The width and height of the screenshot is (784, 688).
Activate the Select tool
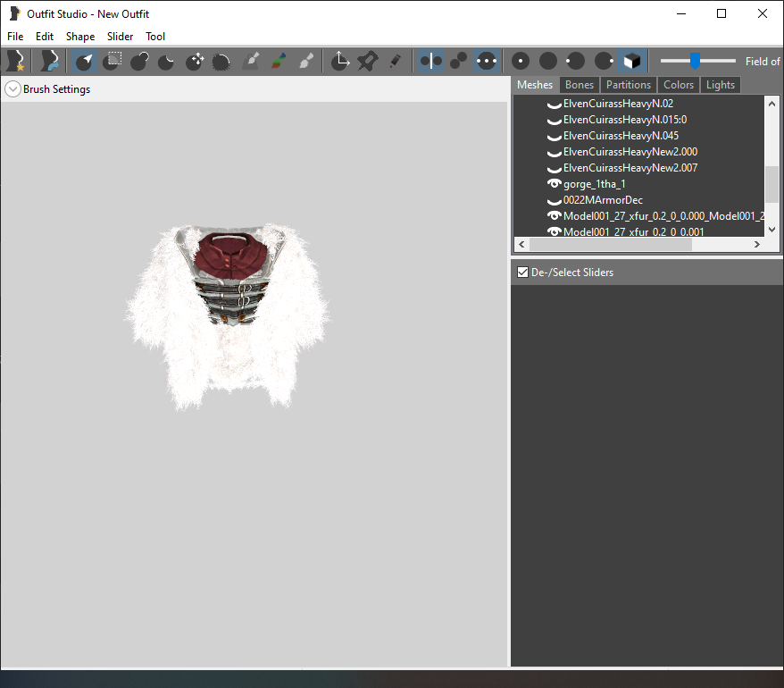[x=84, y=61]
